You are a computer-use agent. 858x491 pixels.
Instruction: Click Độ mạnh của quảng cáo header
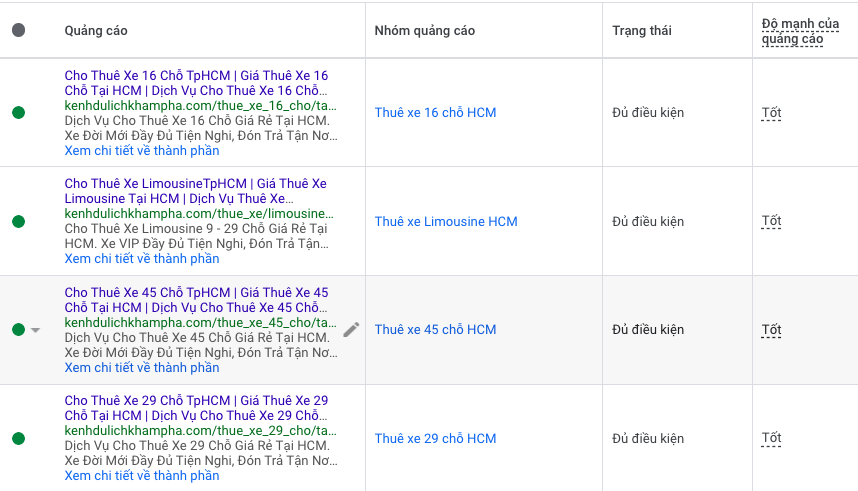[x=802, y=30]
